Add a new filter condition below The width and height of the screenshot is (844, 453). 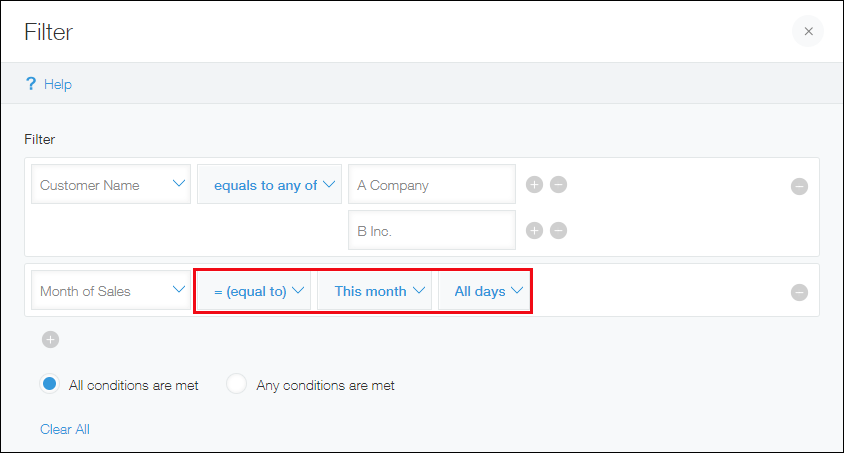coord(50,340)
